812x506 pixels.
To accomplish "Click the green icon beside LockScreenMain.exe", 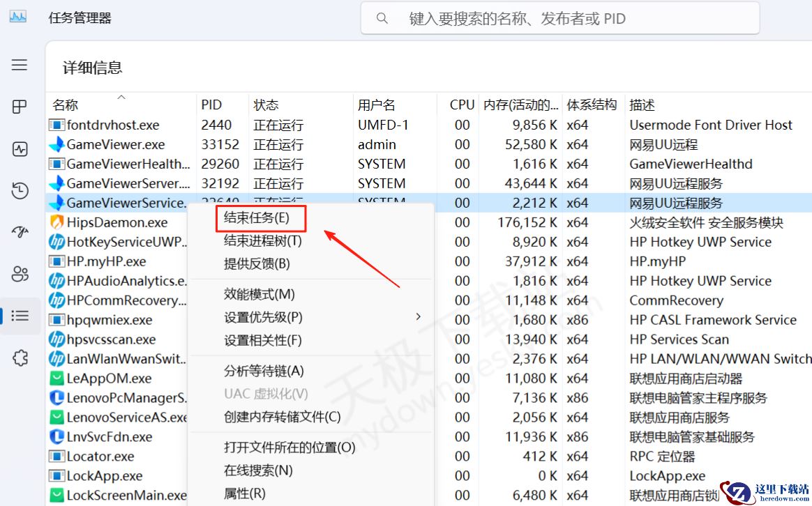I will pos(57,495).
